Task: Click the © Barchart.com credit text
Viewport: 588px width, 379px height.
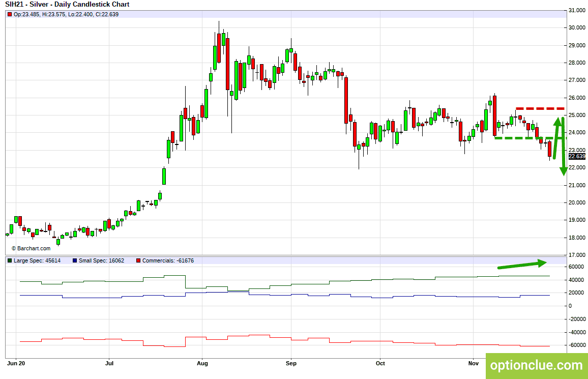Action: [x=31, y=248]
